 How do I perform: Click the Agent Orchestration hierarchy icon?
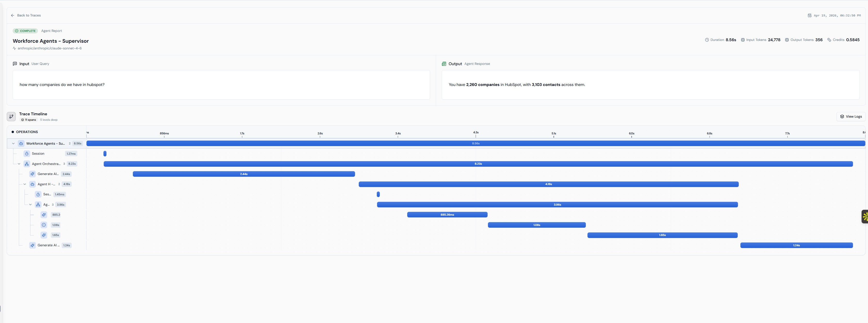(x=27, y=164)
